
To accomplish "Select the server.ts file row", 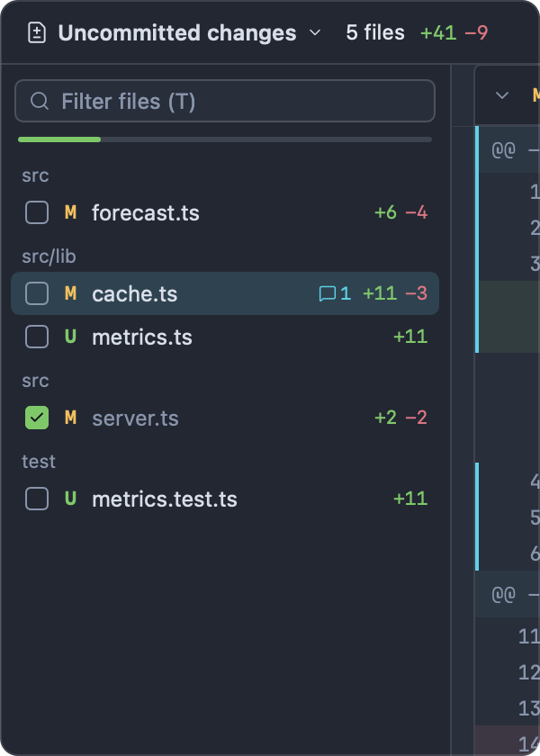I will (225, 418).
